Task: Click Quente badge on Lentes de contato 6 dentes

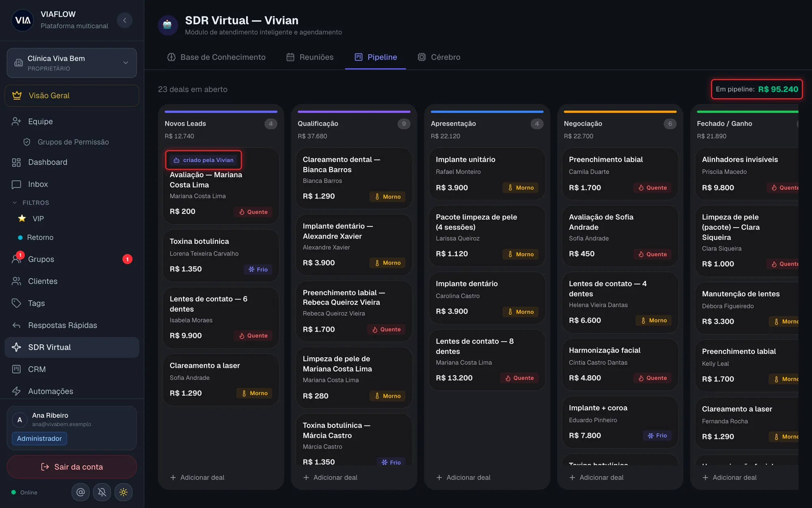Action: pyautogui.click(x=253, y=336)
